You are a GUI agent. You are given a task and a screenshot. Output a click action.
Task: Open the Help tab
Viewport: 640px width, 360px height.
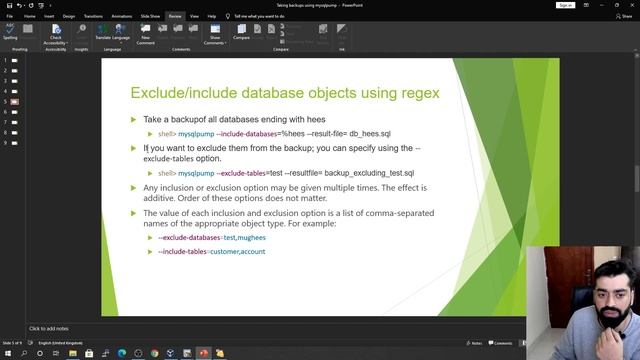[x=211, y=16]
